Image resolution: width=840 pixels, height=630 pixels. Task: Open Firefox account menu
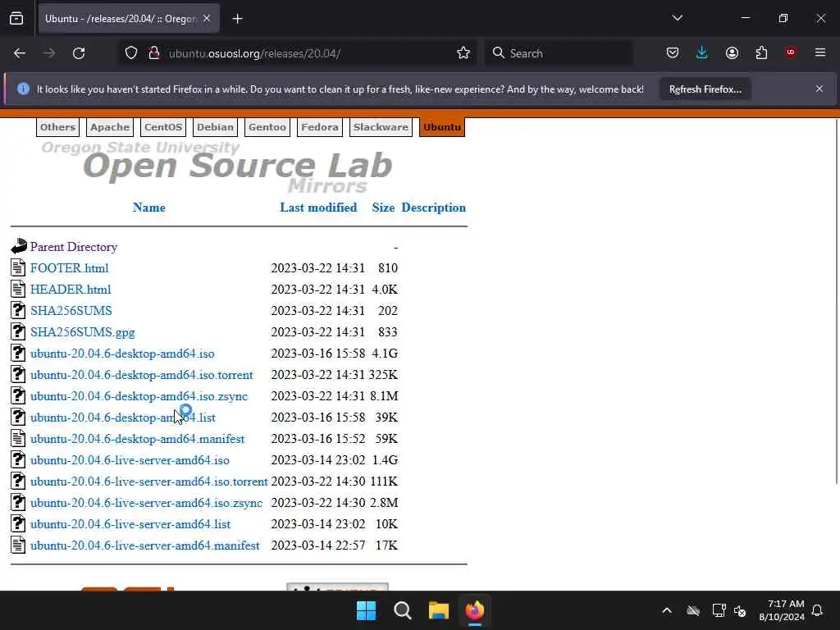click(x=732, y=53)
